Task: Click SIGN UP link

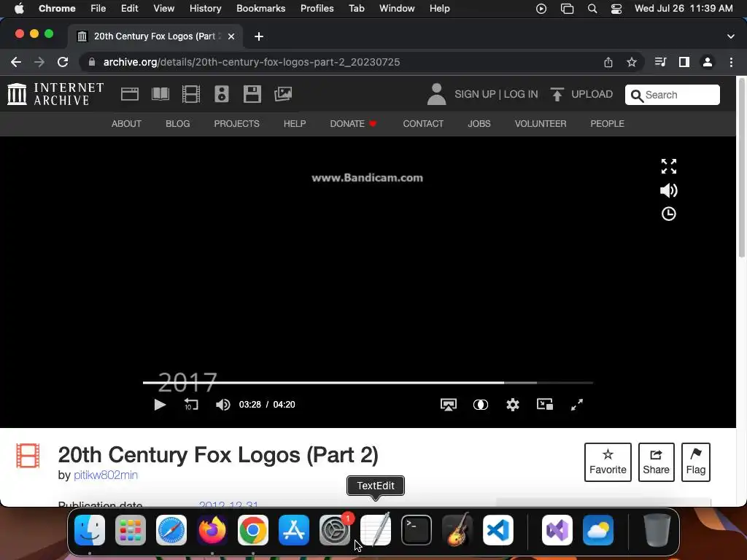Action: (475, 94)
